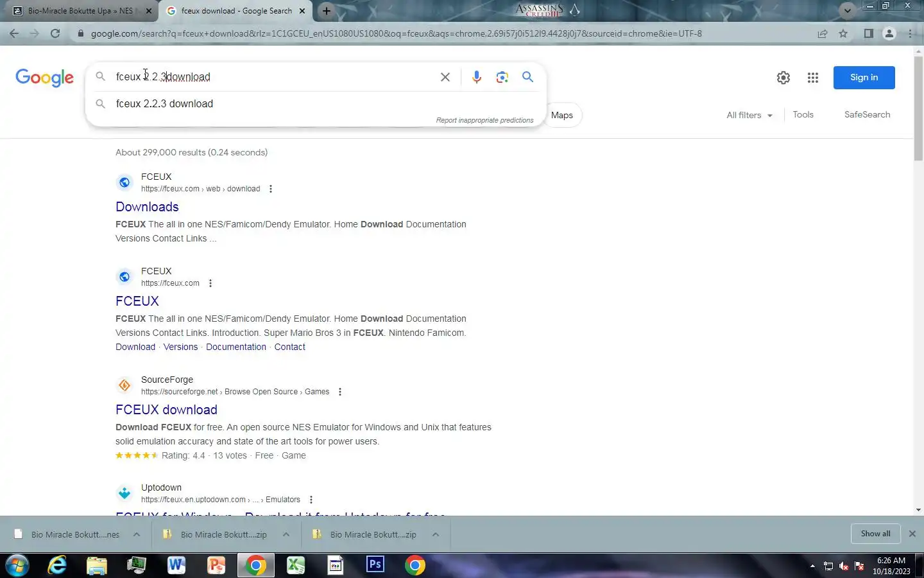Screen dimensions: 924x578
Task: Click the Maps filter chip
Action: 563,115
